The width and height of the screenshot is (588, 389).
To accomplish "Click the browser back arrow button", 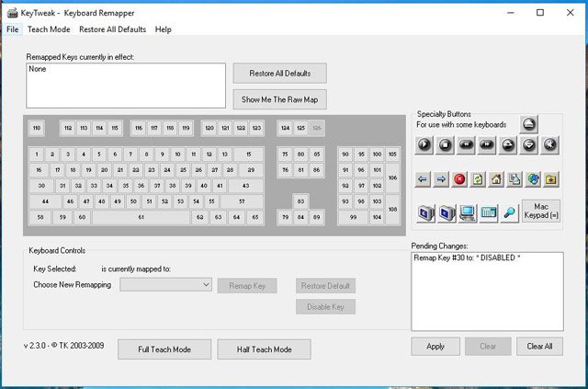I will coord(424,179).
